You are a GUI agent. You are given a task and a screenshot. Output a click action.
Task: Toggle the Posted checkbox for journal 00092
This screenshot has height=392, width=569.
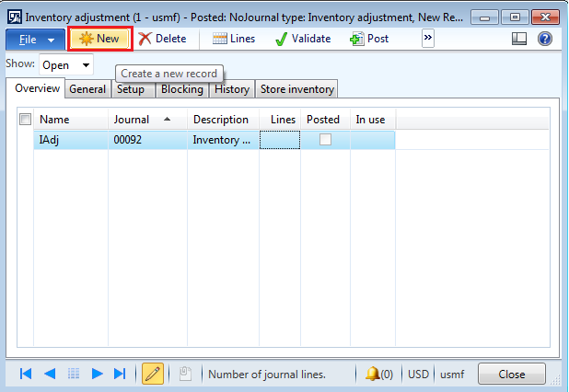pos(325,139)
